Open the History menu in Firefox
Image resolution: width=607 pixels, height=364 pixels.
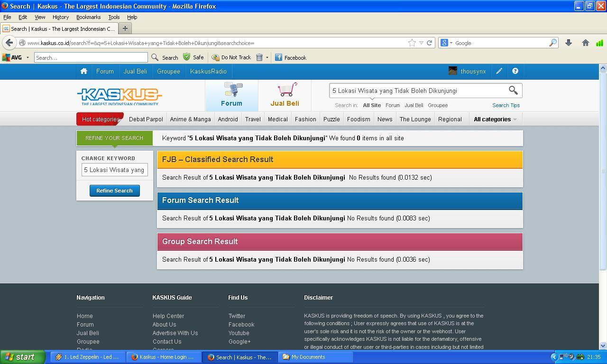coord(61,17)
